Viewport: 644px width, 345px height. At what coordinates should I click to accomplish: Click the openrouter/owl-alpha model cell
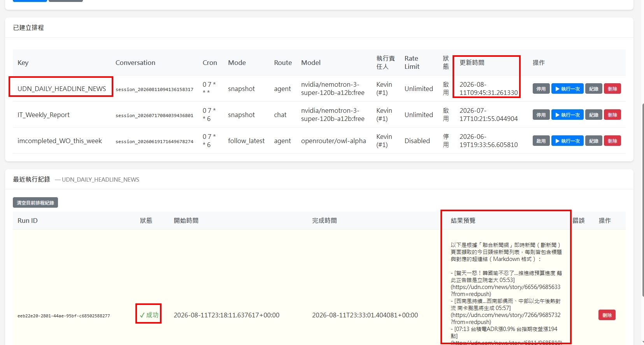click(333, 141)
